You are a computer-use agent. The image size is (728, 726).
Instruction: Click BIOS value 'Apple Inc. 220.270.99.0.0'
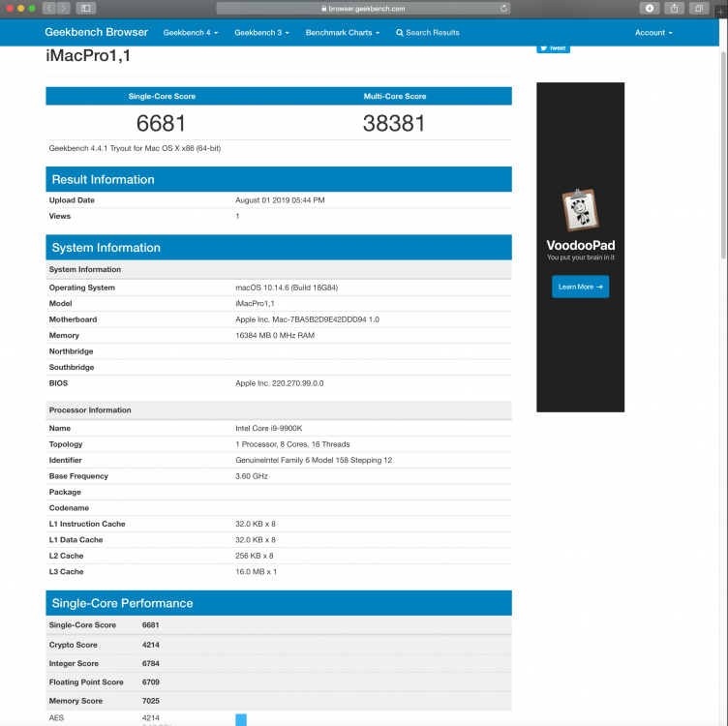point(279,383)
